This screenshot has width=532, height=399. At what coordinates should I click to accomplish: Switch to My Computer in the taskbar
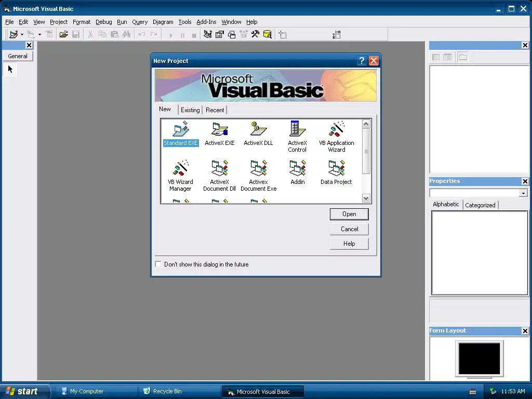tap(95, 392)
